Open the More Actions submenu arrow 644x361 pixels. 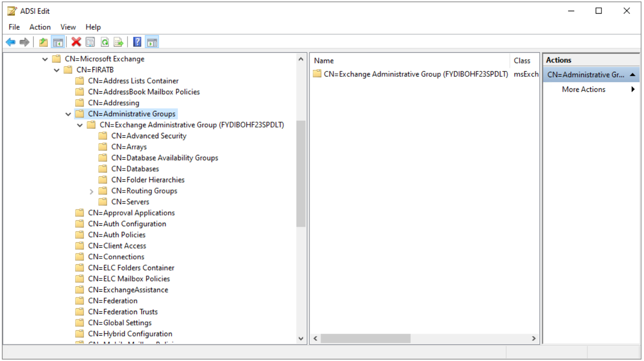pos(633,89)
